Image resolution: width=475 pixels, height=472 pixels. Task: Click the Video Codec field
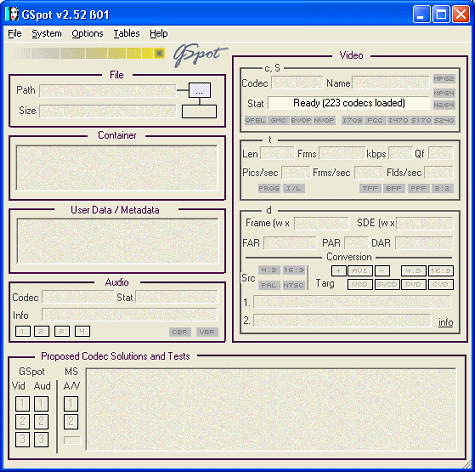(x=297, y=83)
